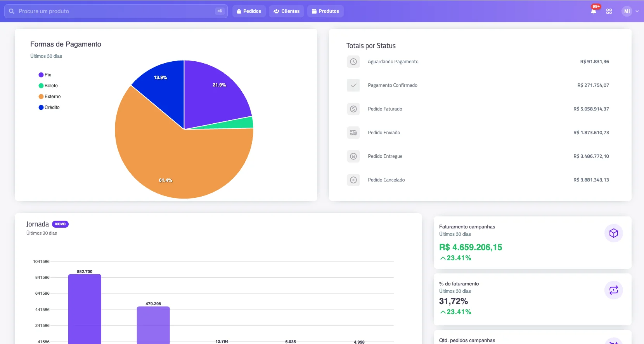644x344 pixels.
Task: Click the value R$ 3.486.772,10
Action: click(591, 156)
